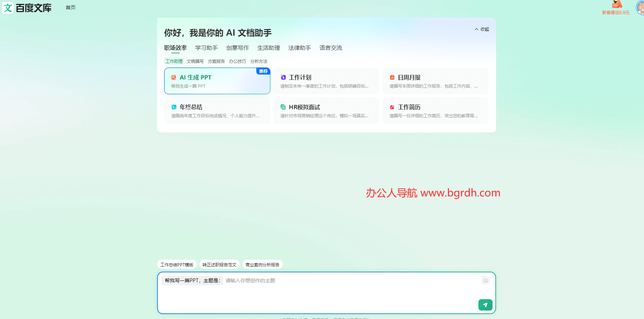644x319 pixels.
Task: Switch to the 创意写作 tab
Action: click(238, 48)
